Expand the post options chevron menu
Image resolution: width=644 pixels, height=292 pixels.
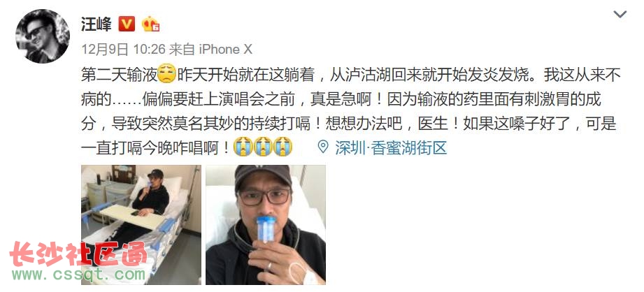[x=620, y=15]
